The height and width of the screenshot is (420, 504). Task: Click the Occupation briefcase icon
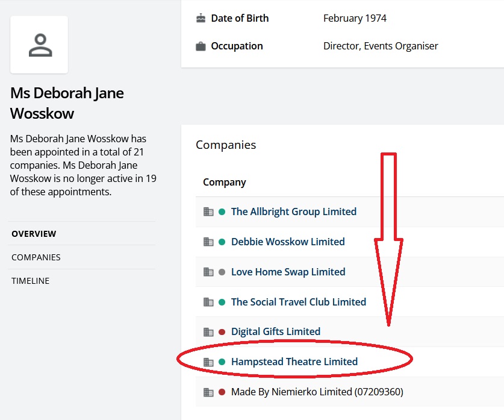point(201,46)
